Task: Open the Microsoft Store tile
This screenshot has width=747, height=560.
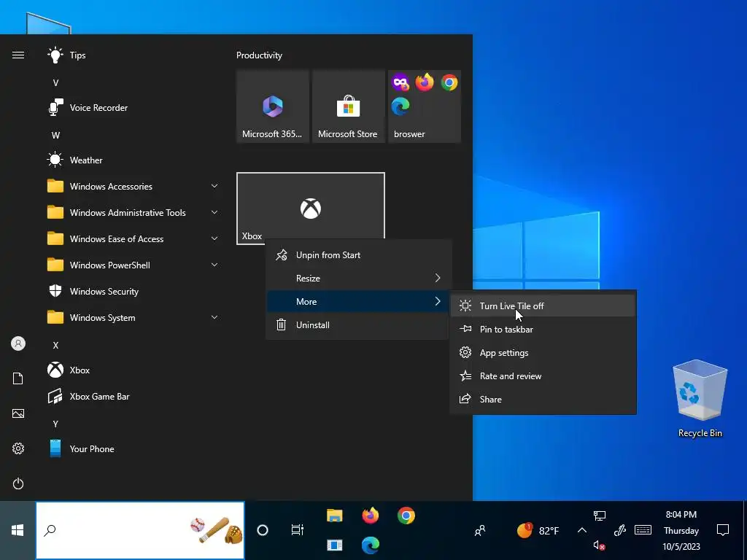Action: pyautogui.click(x=348, y=106)
